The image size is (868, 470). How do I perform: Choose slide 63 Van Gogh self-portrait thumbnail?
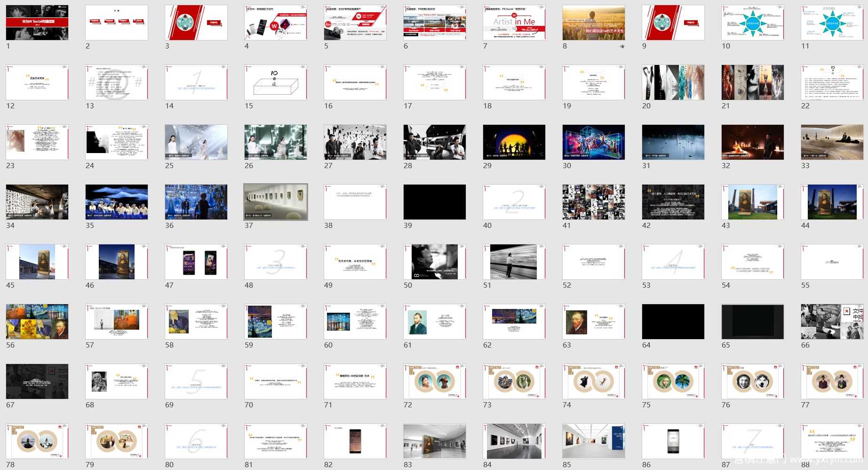click(594, 322)
